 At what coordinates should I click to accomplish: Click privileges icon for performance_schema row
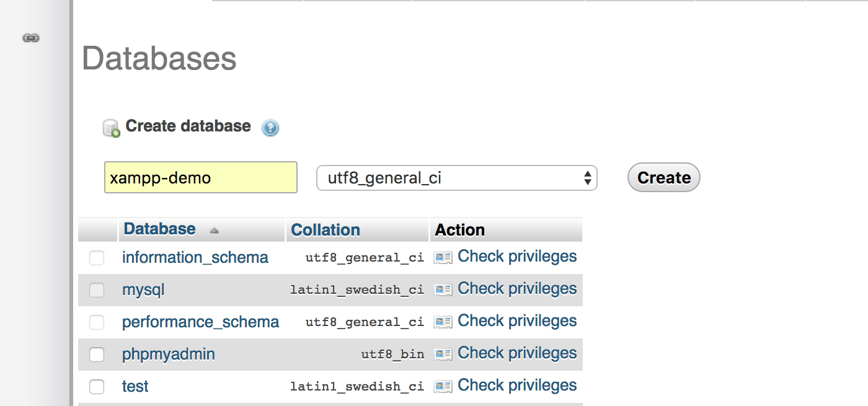(443, 322)
